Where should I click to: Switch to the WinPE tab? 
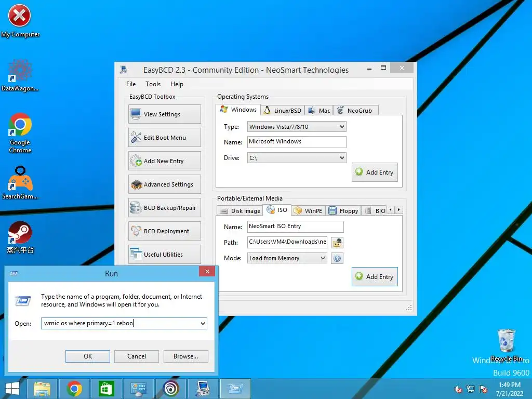(309, 211)
